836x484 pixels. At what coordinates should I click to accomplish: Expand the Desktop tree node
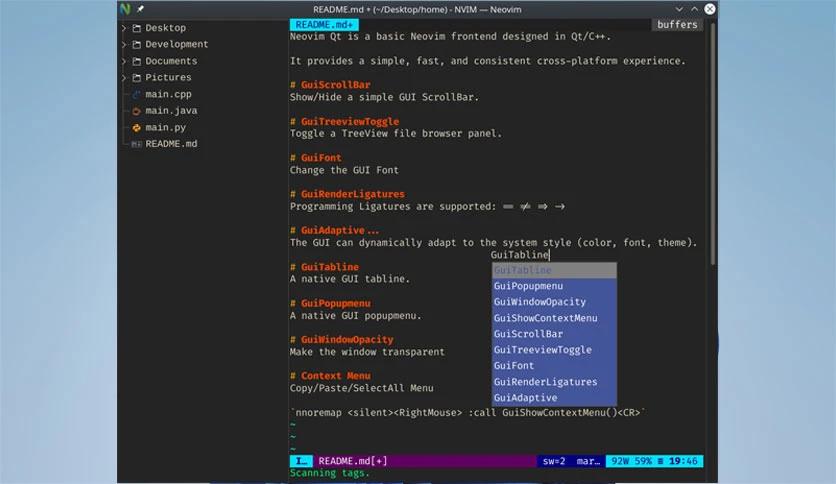pyautogui.click(x=124, y=28)
